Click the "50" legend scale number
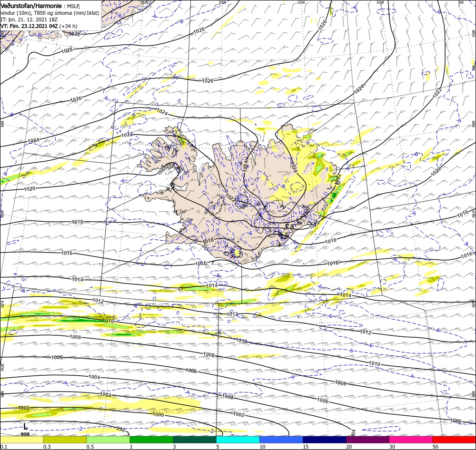The height and width of the screenshot is (450, 476). (x=436, y=447)
